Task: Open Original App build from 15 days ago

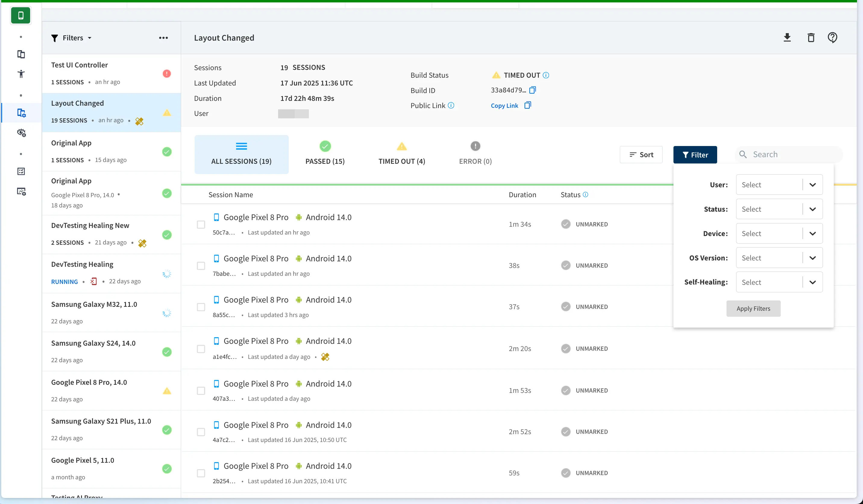Action: pyautogui.click(x=111, y=151)
